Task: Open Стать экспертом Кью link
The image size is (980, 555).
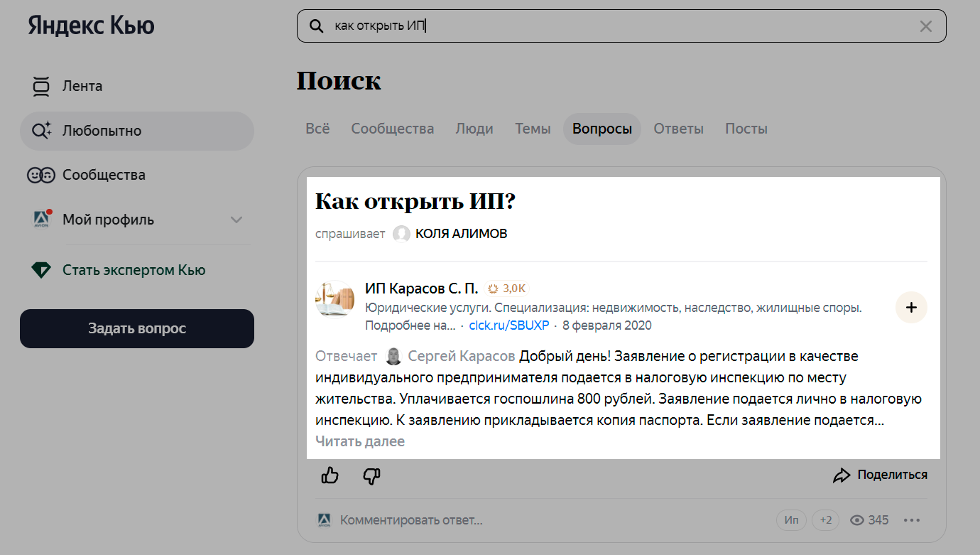Action: point(134,270)
